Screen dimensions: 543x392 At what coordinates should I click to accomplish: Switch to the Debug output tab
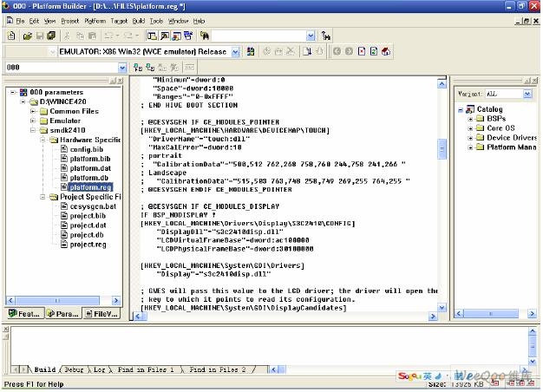pos(74,369)
